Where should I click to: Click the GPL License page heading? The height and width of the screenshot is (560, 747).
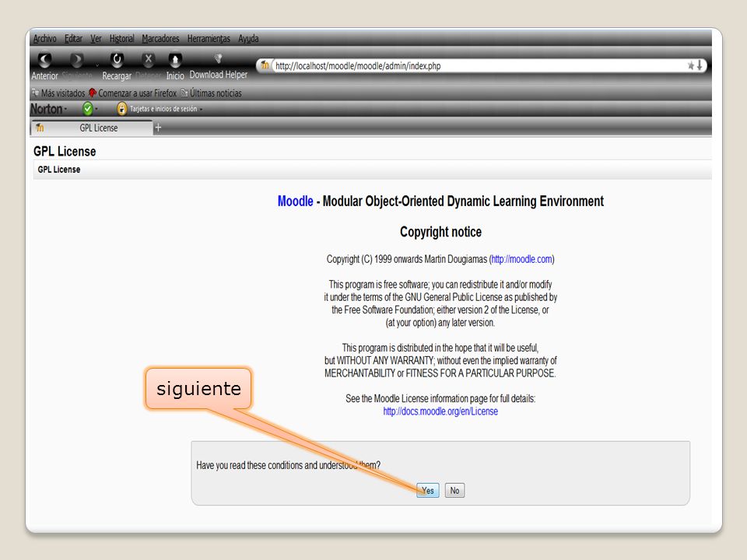pos(65,152)
